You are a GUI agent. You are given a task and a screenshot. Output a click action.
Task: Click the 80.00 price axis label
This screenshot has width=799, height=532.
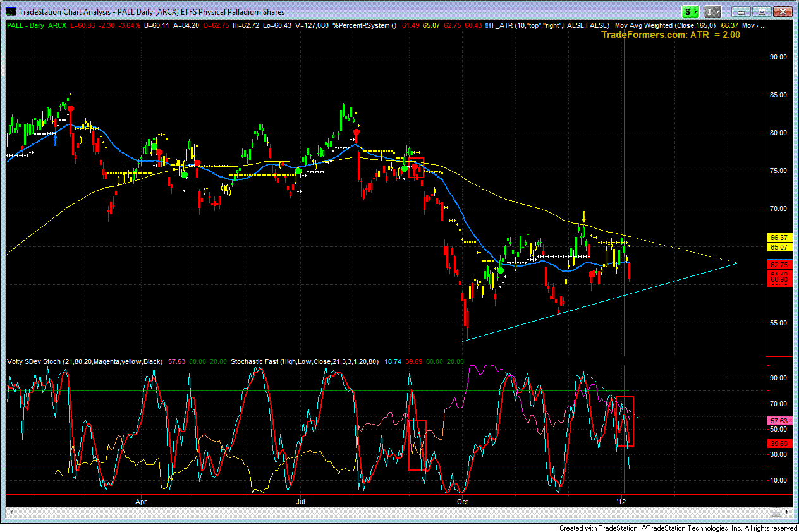tap(777, 133)
